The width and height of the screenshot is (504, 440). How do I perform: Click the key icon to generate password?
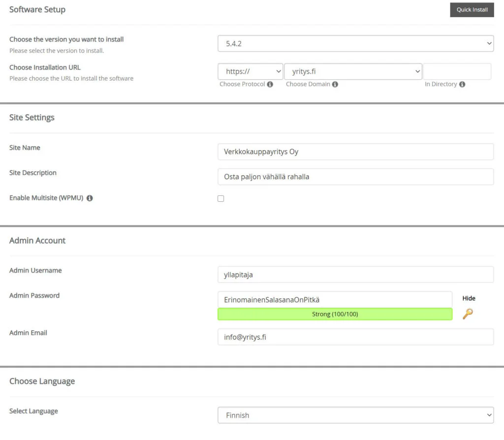468,314
